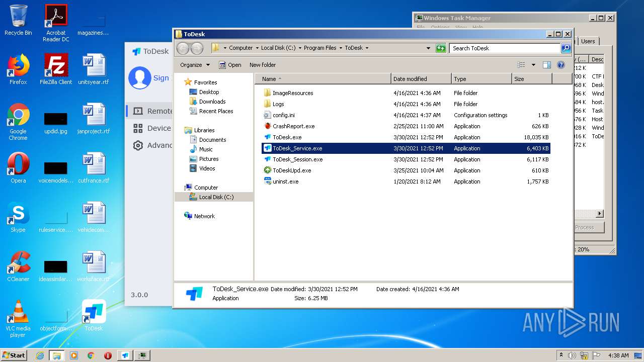Click Local Disk (C:) in address bar
The height and width of the screenshot is (362, 644).
coord(278,48)
